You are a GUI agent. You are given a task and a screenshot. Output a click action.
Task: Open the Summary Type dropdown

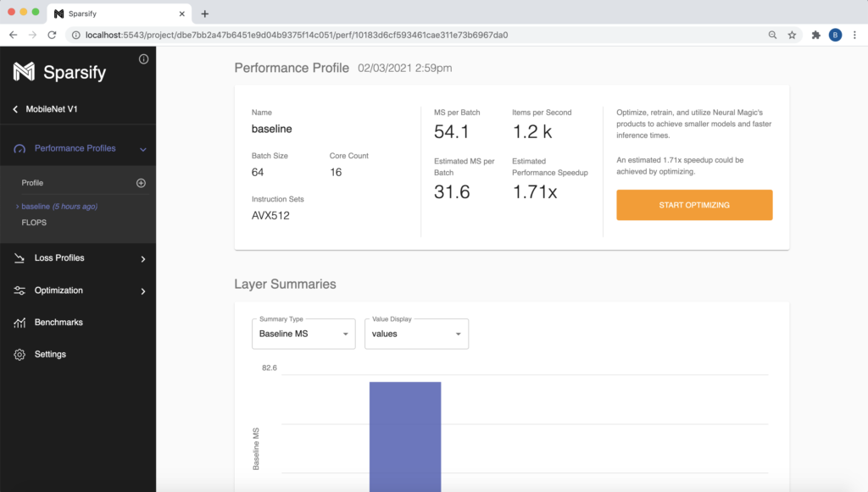(x=303, y=334)
